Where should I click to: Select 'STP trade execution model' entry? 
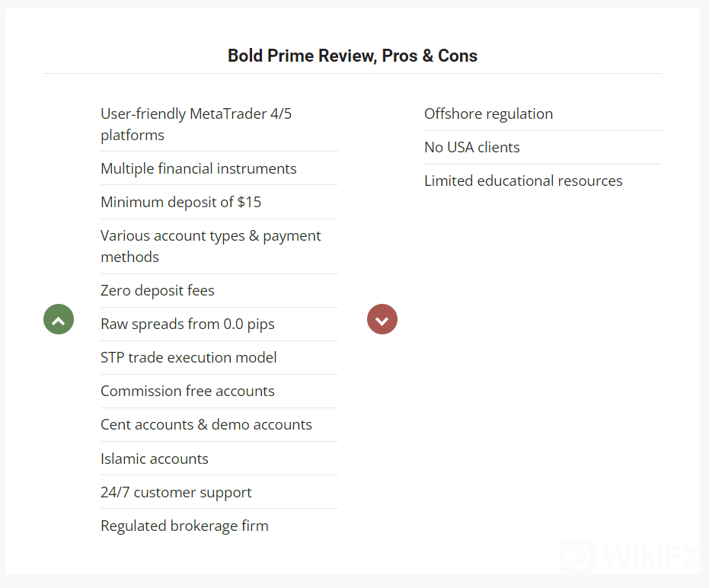(x=189, y=357)
